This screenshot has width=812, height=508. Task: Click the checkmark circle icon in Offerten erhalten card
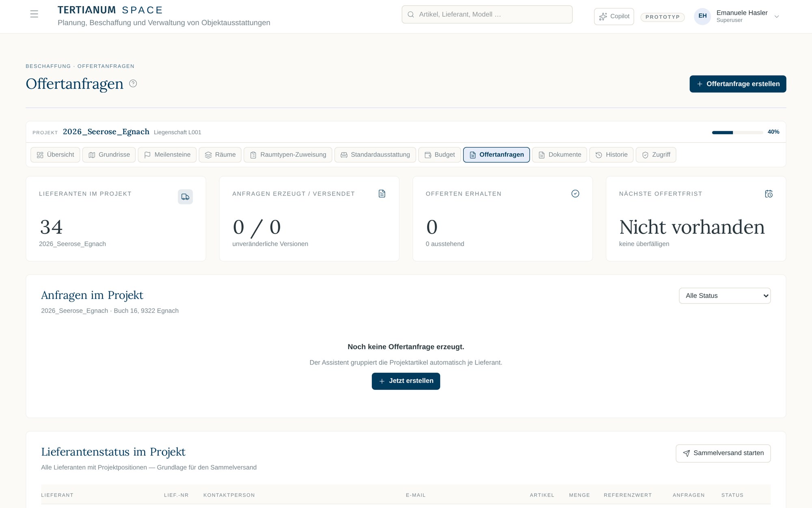point(575,193)
